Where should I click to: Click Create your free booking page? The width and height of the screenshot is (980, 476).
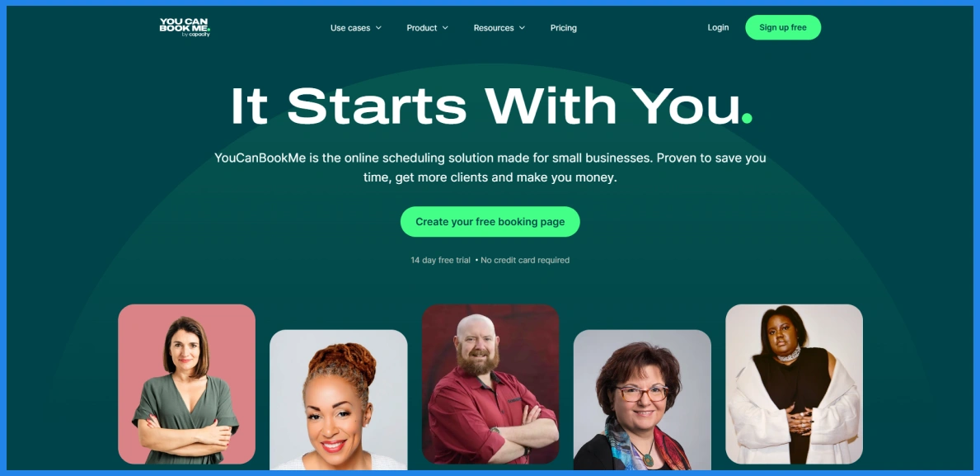490,221
